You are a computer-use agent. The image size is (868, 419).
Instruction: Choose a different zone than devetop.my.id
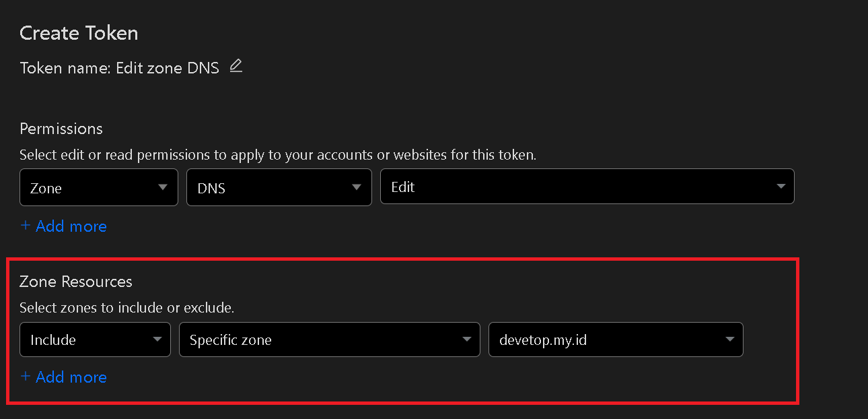615,340
